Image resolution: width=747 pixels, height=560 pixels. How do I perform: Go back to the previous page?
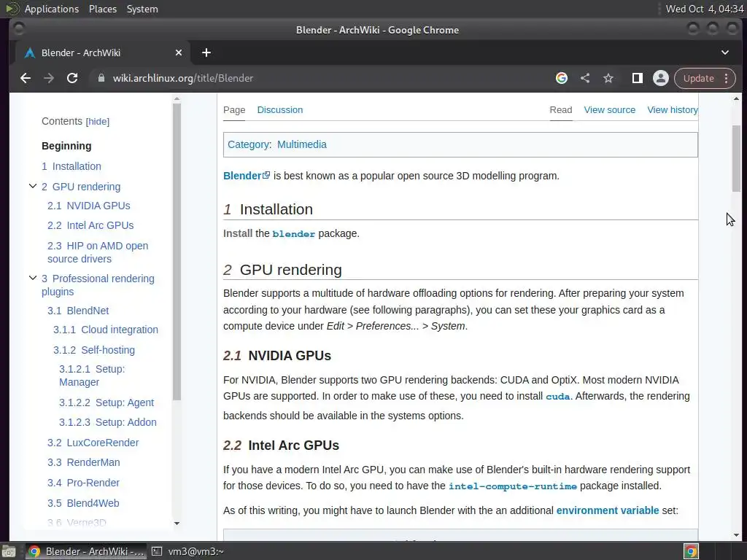[26, 78]
